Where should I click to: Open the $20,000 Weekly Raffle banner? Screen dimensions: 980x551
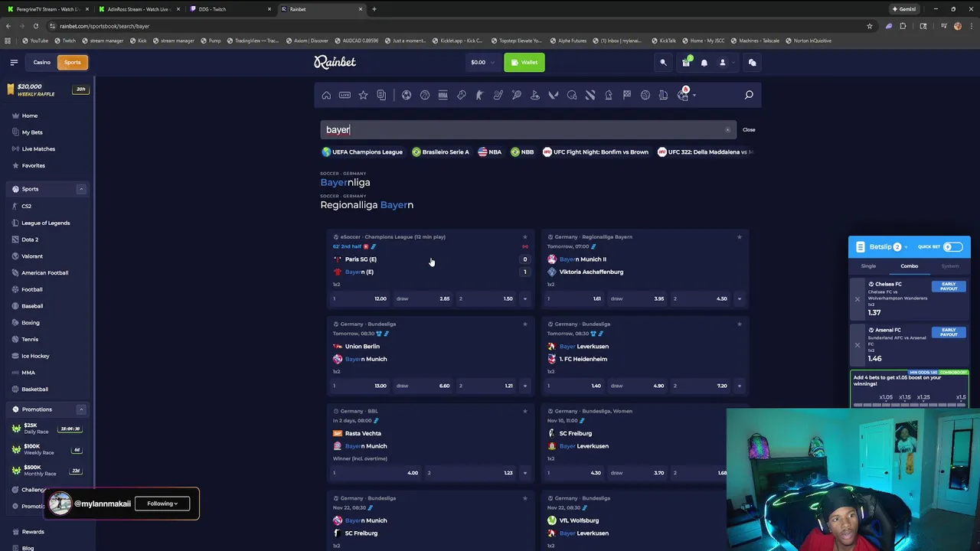[x=47, y=90]
